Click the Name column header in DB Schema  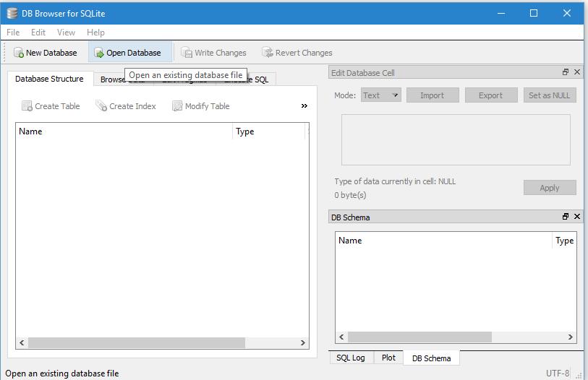(x=443, y=241)
